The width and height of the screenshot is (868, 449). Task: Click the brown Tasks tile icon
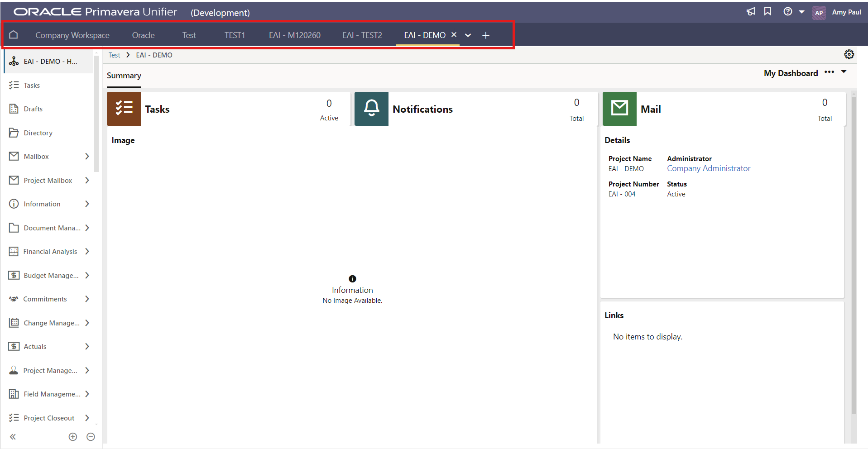click(124, 109)
